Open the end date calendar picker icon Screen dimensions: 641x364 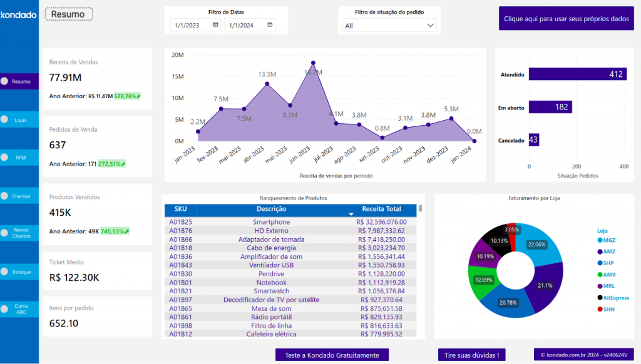270,25
